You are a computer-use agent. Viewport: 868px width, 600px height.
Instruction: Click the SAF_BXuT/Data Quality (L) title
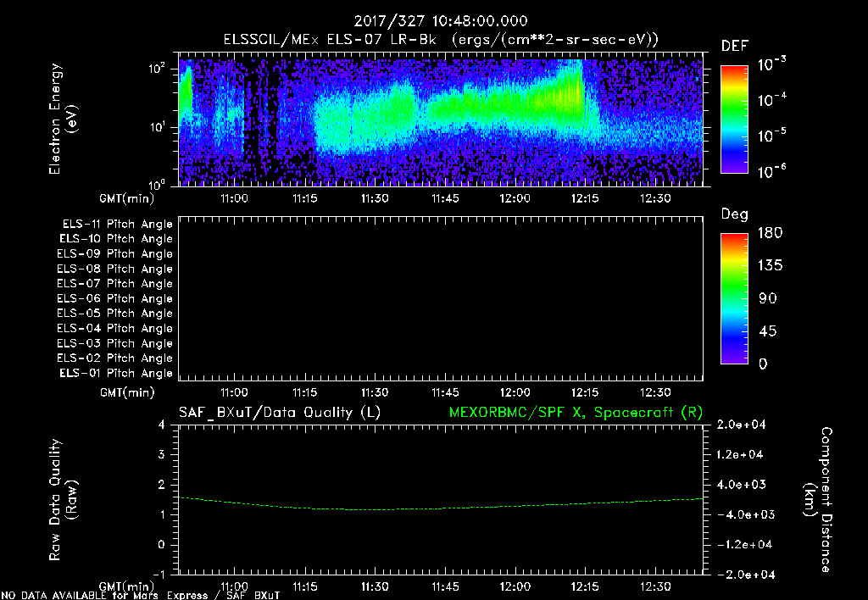pos(280,413)
